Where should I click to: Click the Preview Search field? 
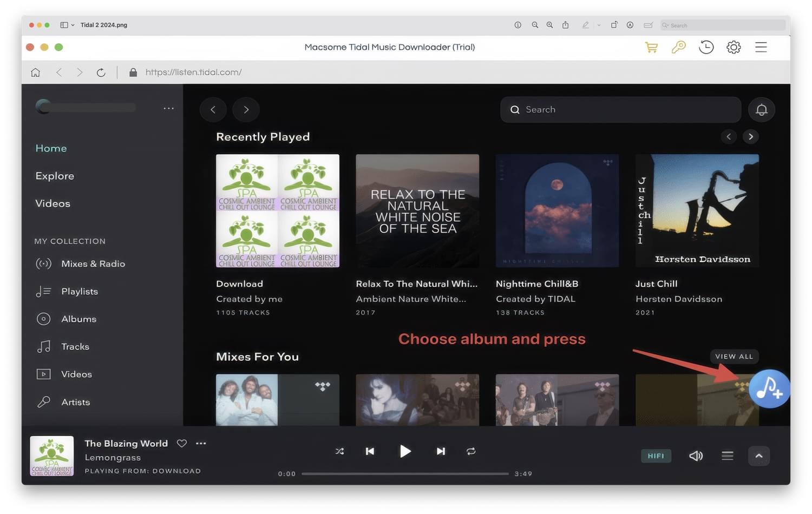(x=723, y=25)
